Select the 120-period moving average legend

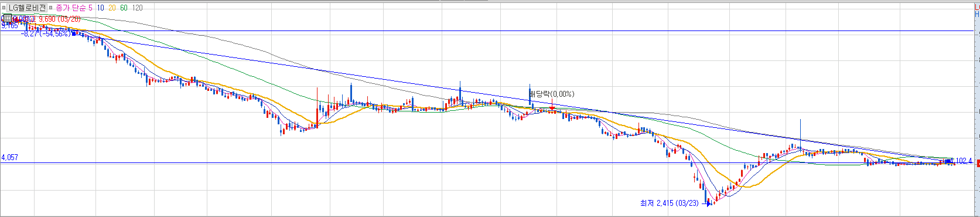tap(137, 8)
